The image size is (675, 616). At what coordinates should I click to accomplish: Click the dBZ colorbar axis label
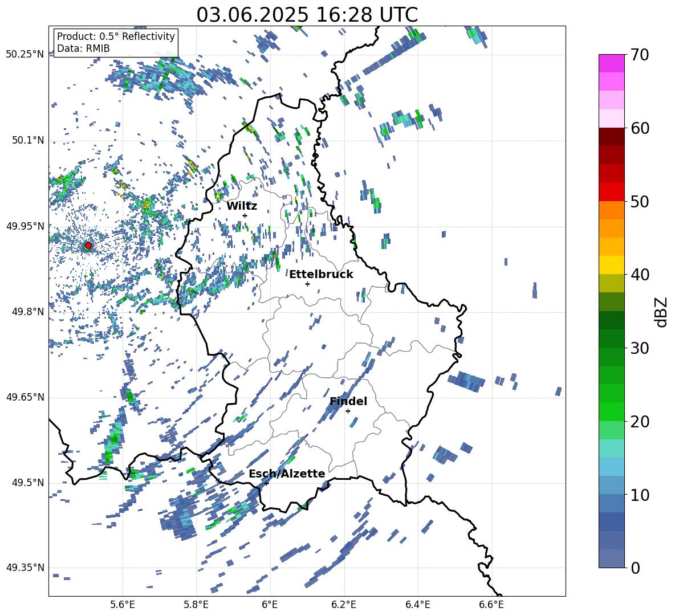[662, 312]
